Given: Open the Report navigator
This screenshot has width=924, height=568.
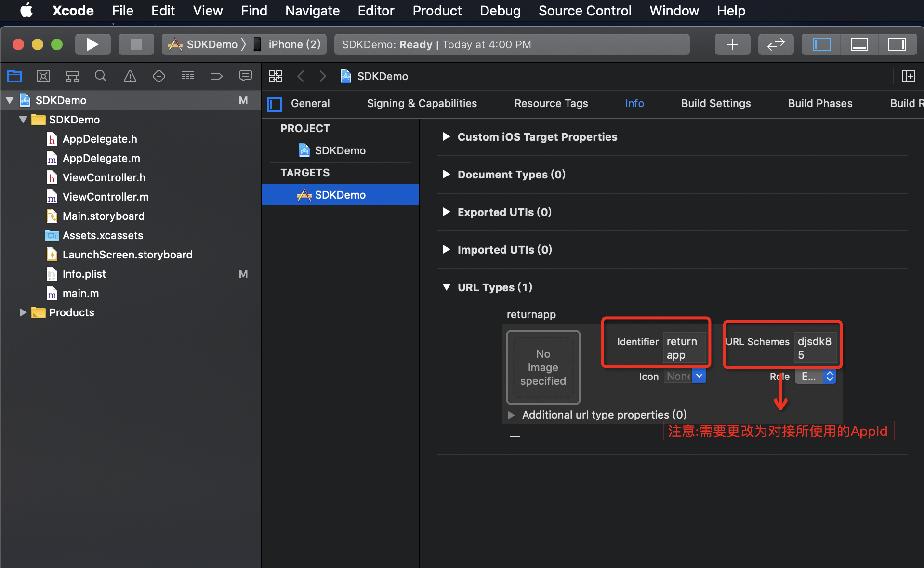Looking at the screenshot, I should pos(246,76).
